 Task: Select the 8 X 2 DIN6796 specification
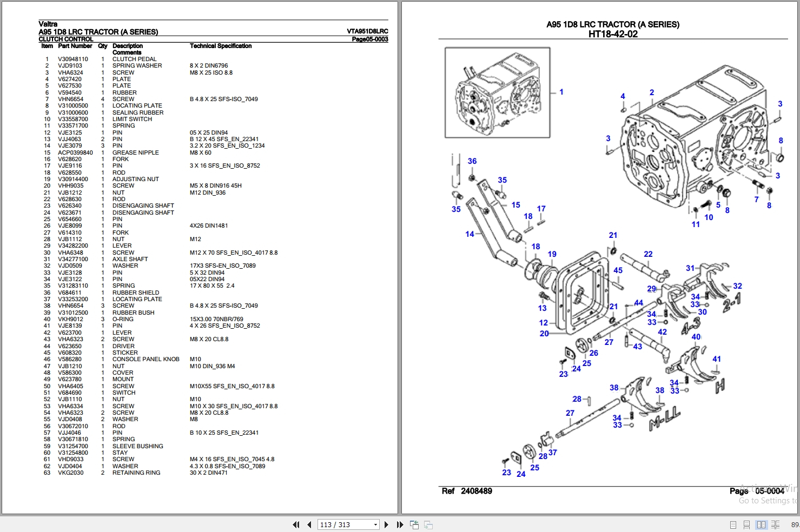(x=209, y=66)
